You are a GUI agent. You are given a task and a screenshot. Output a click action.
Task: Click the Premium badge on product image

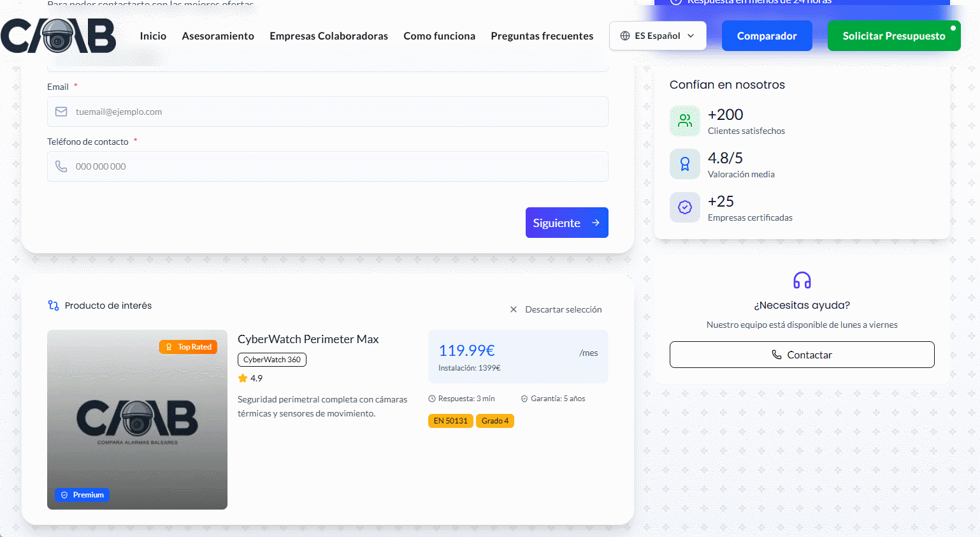82,495
